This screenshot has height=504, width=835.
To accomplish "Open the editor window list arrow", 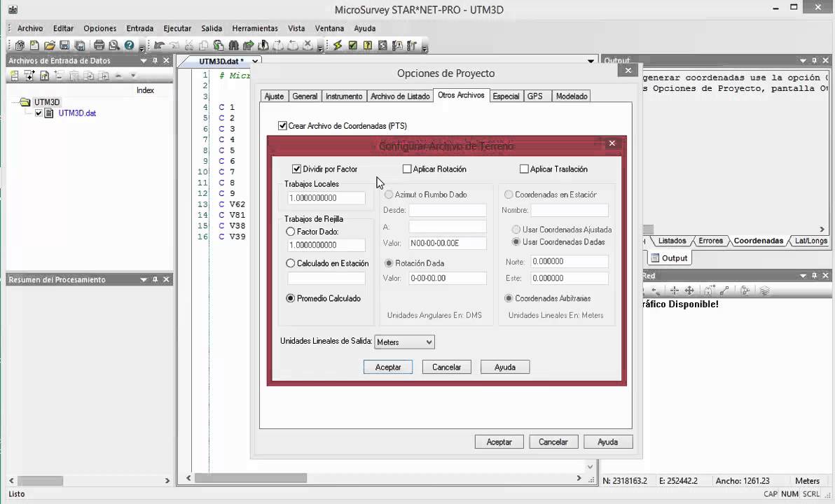I will click(591, 61).
